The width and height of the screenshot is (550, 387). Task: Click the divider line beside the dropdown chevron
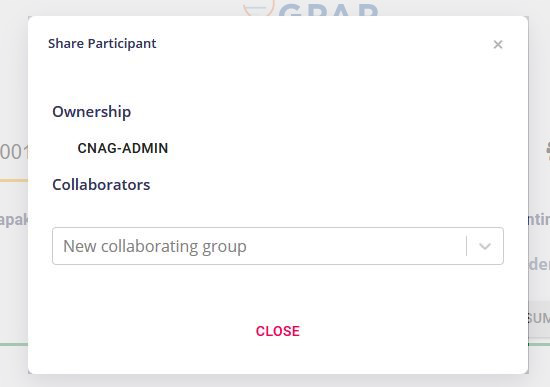(467, 246)
